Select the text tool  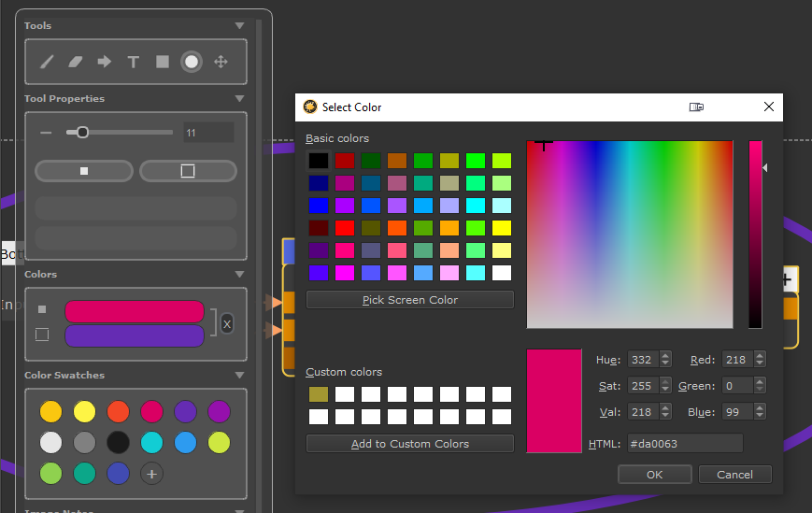pos(134,62)
